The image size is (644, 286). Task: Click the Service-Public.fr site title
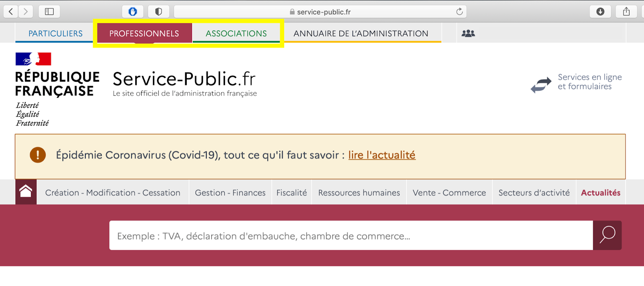click(184, 79)
